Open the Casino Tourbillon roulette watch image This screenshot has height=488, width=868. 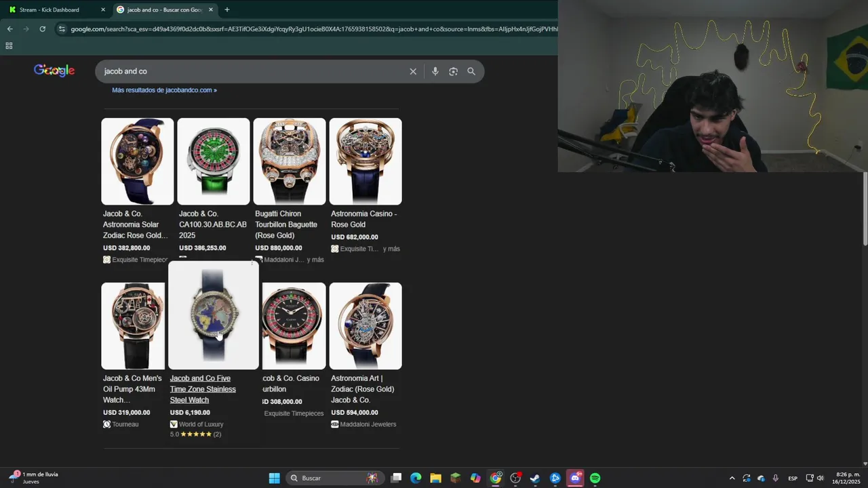pos(294,326)
